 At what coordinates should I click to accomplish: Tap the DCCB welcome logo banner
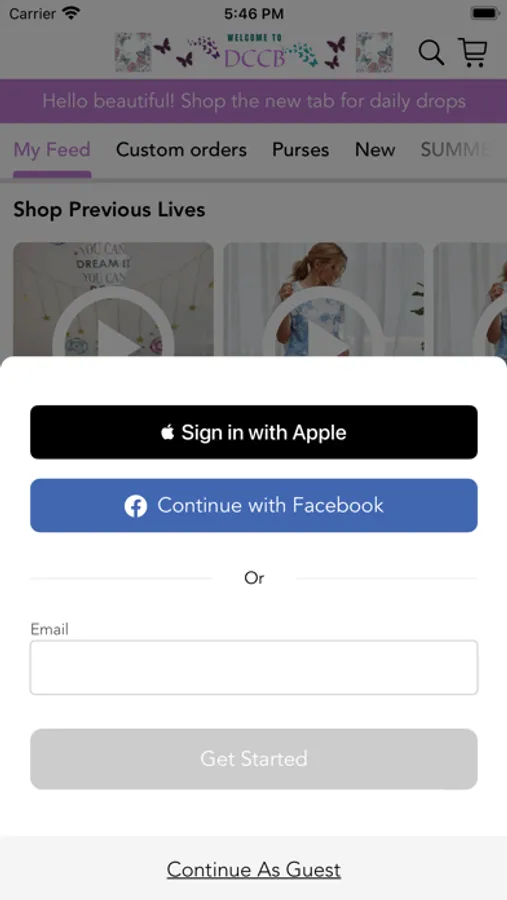[x=254, y=52]
